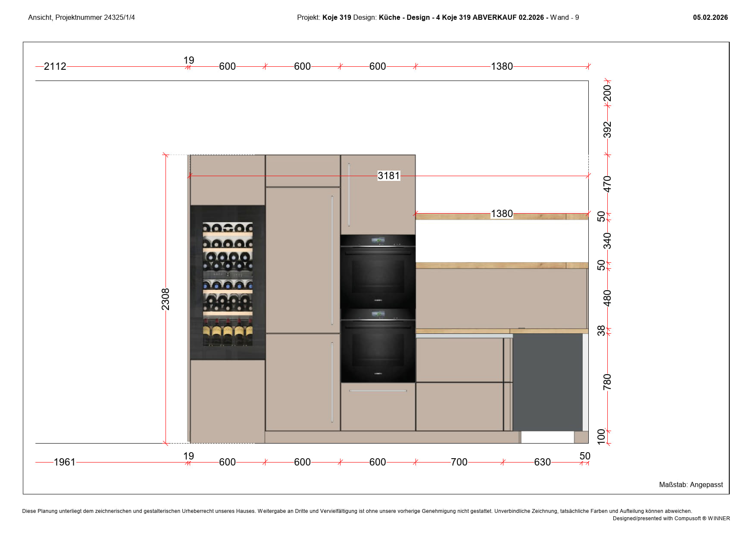Select the 'Maßstab: Angepasst' scale text
Screen dimensions: 756x534
[690, 484]
